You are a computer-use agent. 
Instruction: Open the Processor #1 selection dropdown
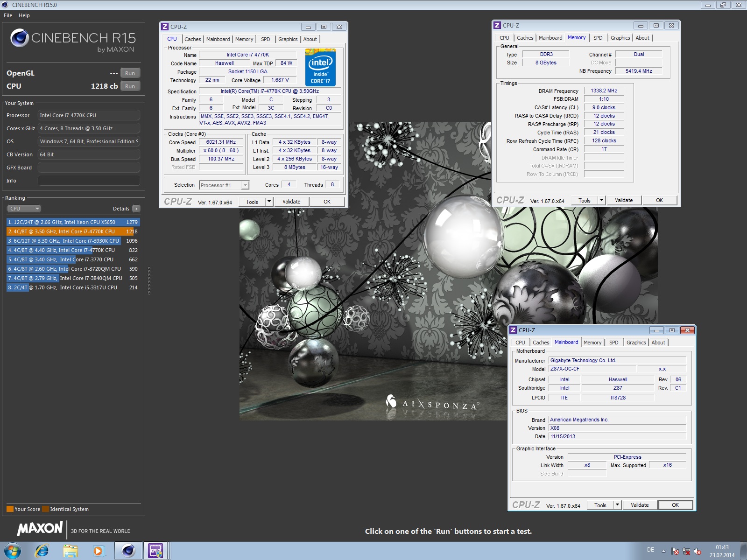224,185
